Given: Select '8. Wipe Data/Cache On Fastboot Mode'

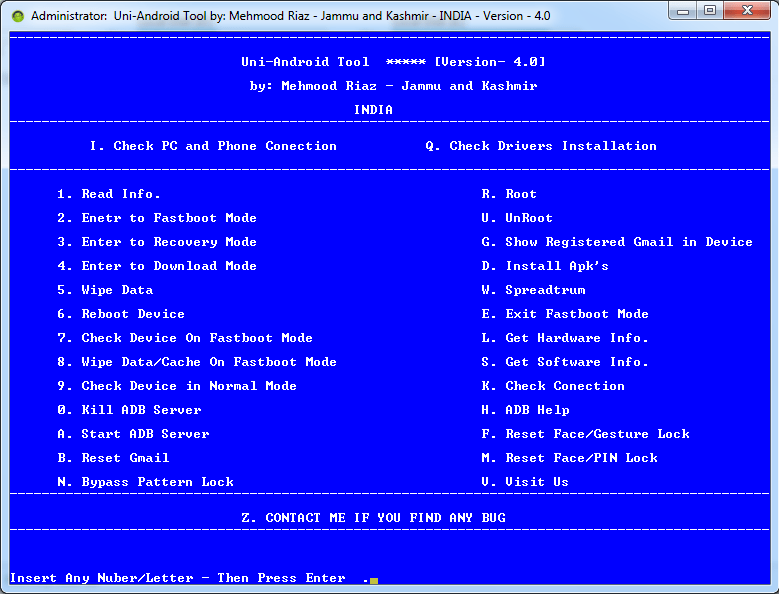Looking at the screenshot, I should [197, 362].
